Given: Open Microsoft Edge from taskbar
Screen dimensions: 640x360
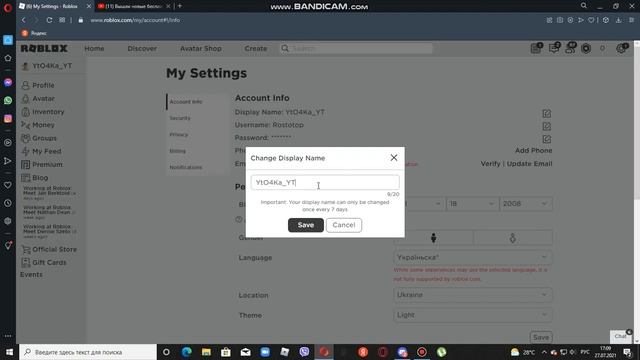Looking at the screenshot, I should pos(187,352).
